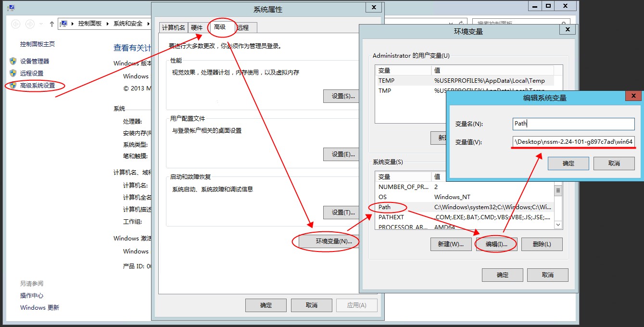Click the forward arrow navigation icon
644x327 pixels.
pos(30,24)
